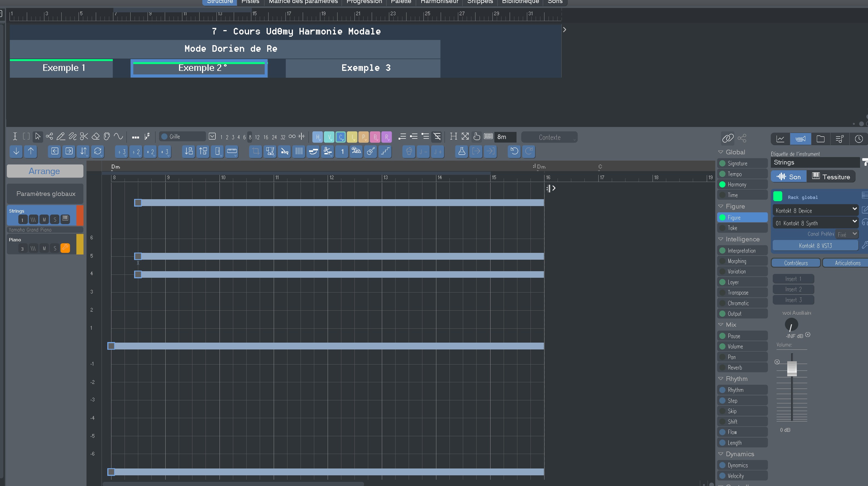Open the Kontakt 8 Device dropdown
868x486 pixels.
(815, 210)
